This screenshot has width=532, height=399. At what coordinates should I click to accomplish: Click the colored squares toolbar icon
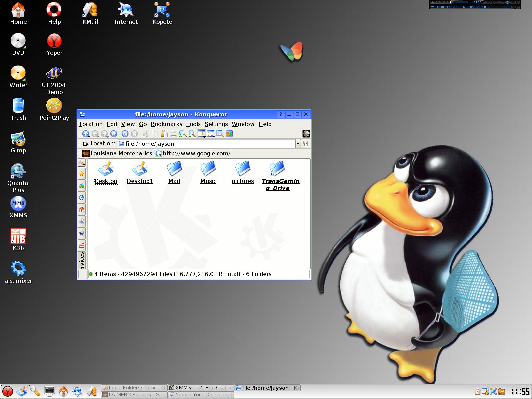point(229,134)
